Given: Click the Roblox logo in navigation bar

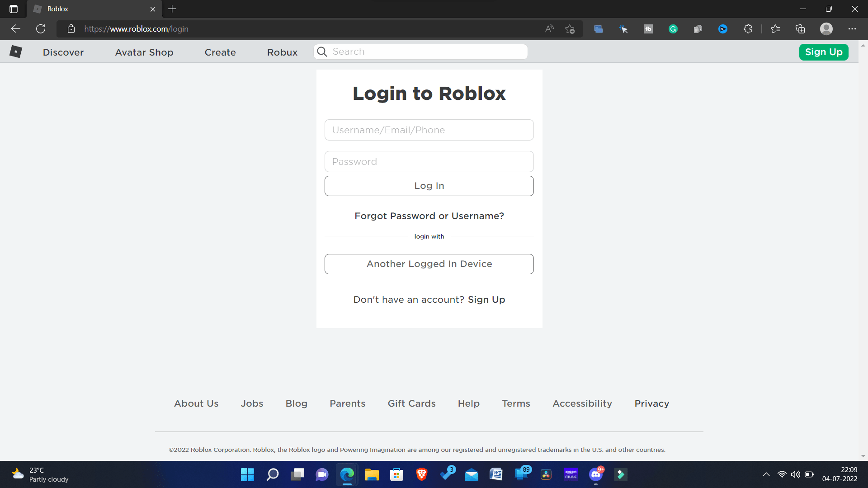Looking at the screenshot, I should tap(16, 52).
